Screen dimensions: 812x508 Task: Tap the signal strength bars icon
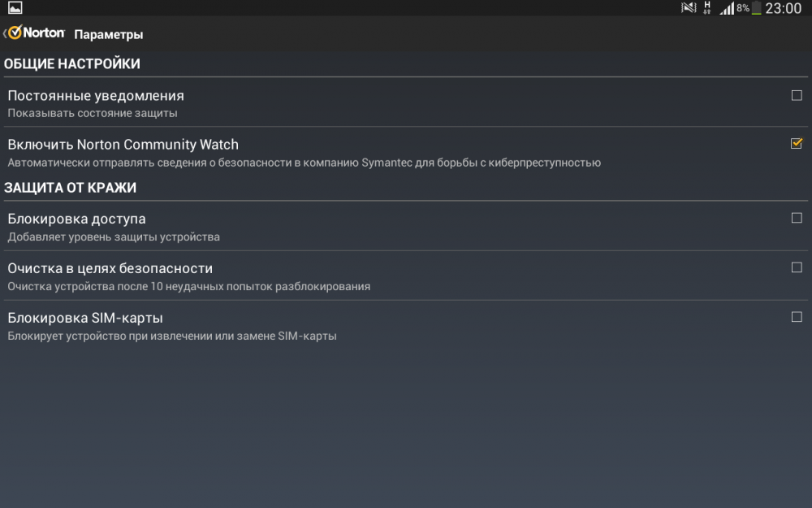[727, 8]
